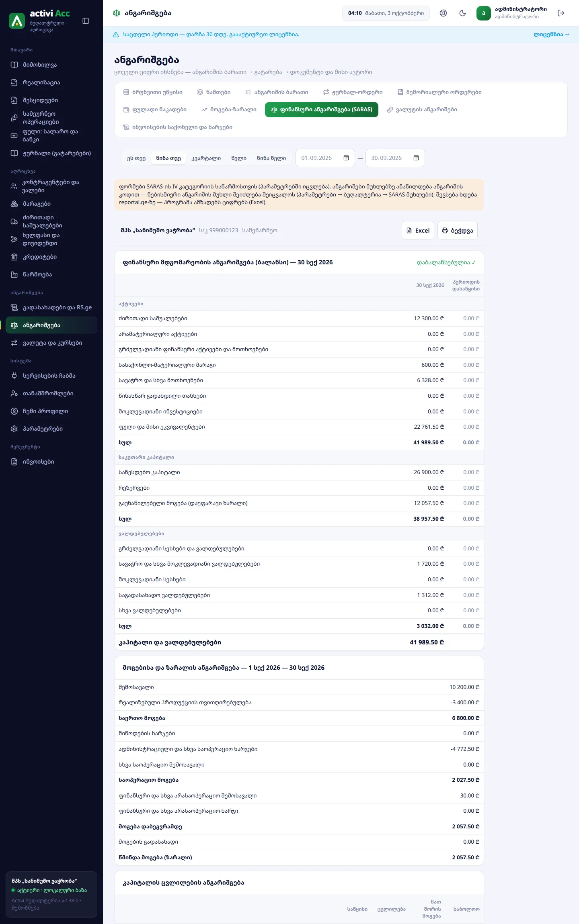Viewport: 579px width, 924px height.
Task: Switch to ბრუნვითი უწყისი tab
Action: point(153,92)
